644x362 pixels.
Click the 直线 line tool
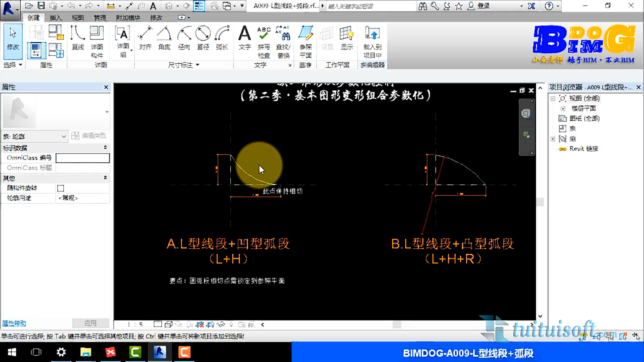tap(77, 38)
